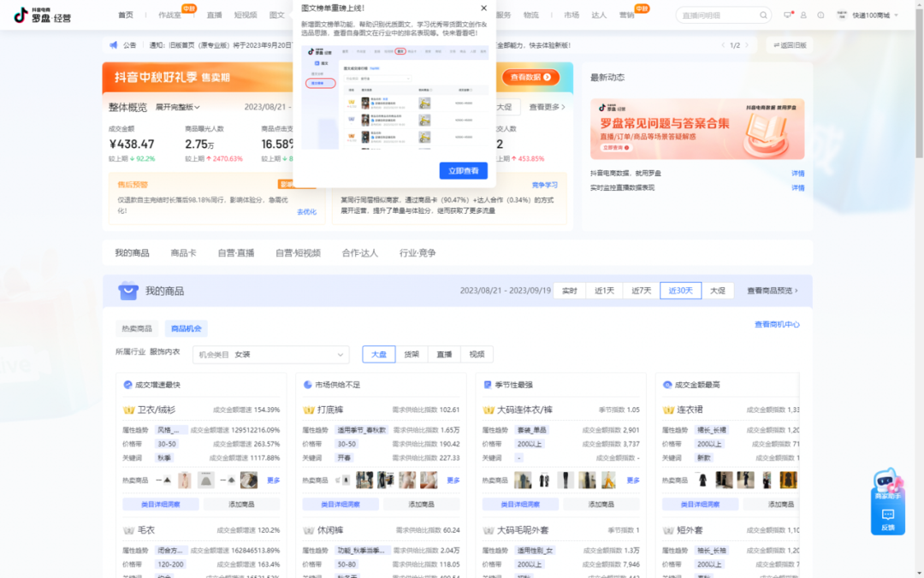This screenshot has height=578, width=924.
Task: Show 更多 hot items for 大码连体衣/裤
Action: point(633,481)
